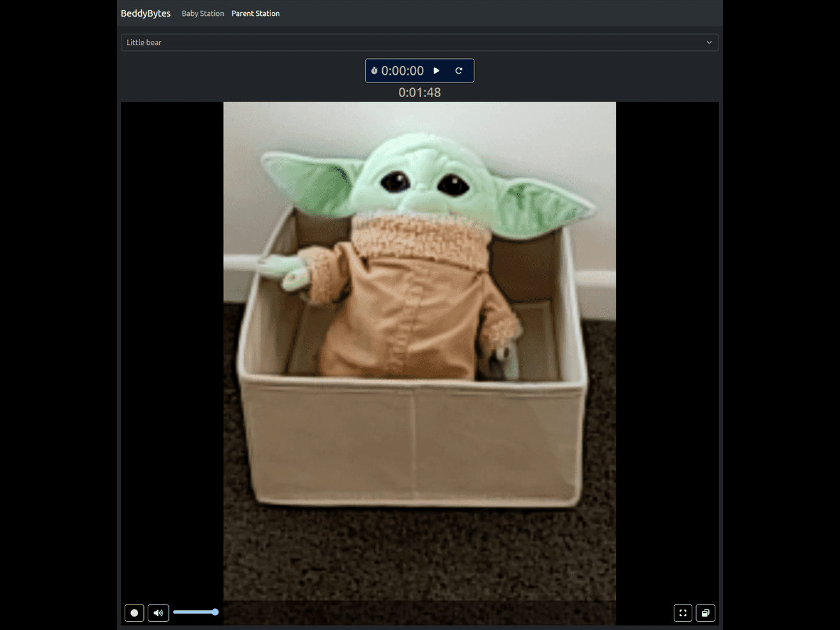
Task: Click the play triangle on the timer
Action: pos(436,70)
